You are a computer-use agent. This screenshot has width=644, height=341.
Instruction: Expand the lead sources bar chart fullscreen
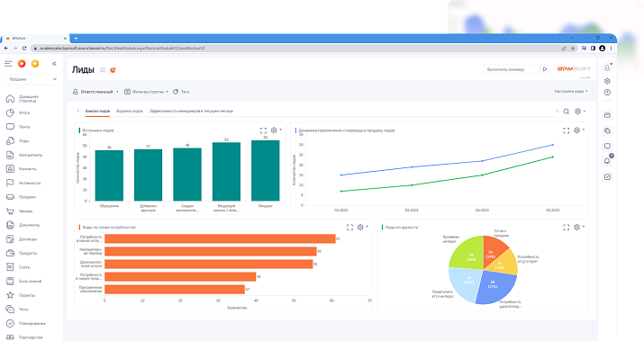pyautogui.click(x=263, y=130)
